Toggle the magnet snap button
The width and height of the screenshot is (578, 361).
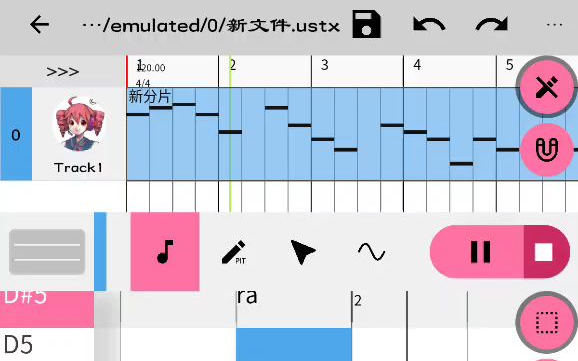pos(547,150)
